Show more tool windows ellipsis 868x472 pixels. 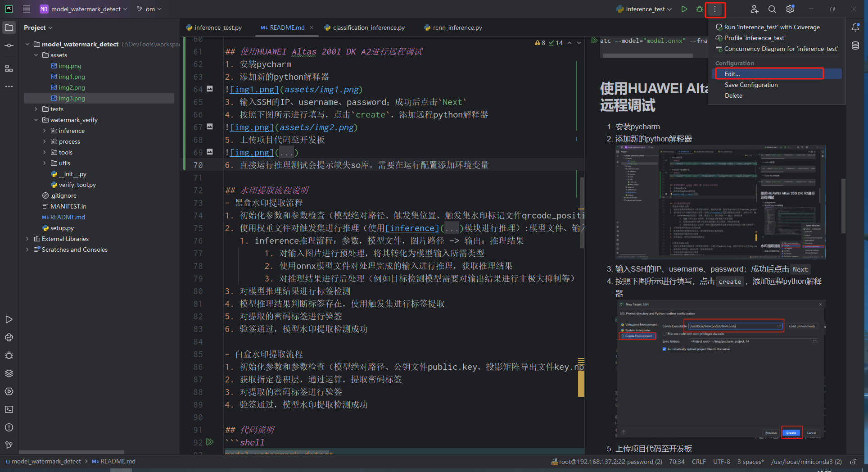click(9, 86)
